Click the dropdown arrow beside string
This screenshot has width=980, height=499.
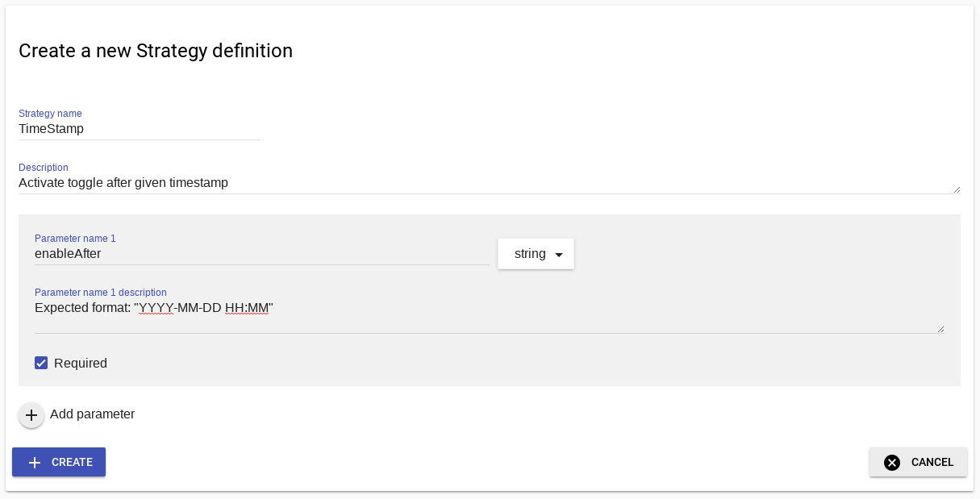pos(558,254)
